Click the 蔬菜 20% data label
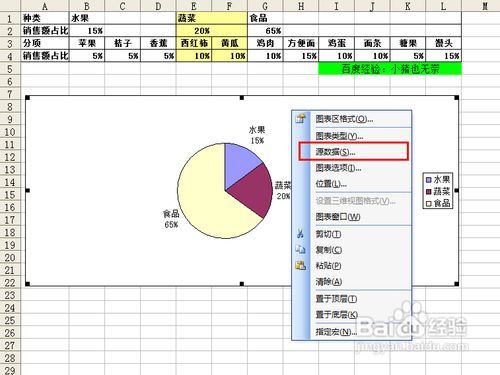 pos(283,191)
